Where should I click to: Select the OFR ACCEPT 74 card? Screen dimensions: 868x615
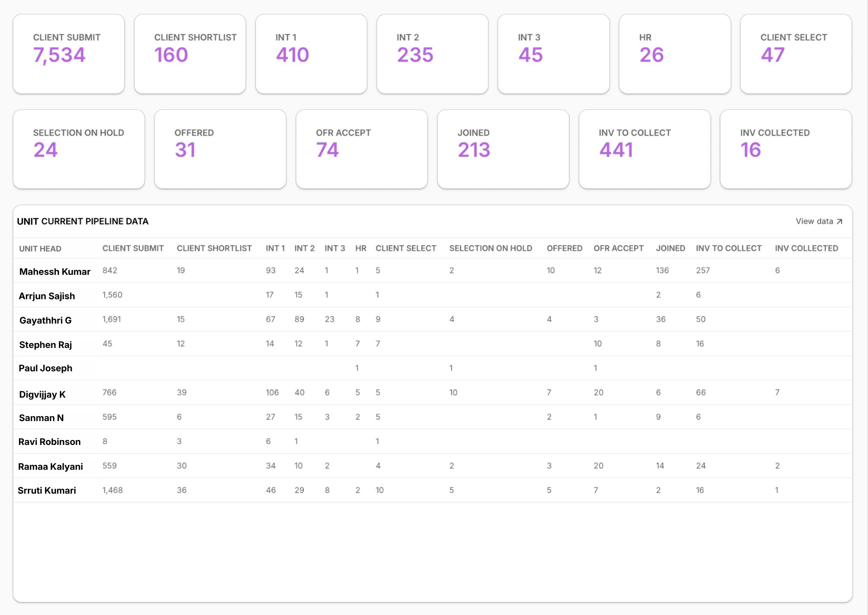coord(362,149)
